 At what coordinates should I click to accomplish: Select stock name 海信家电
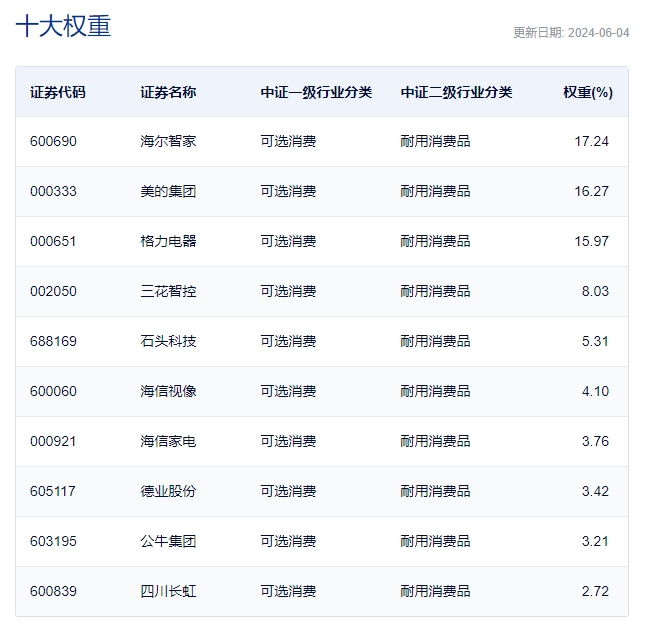(168, 442)
